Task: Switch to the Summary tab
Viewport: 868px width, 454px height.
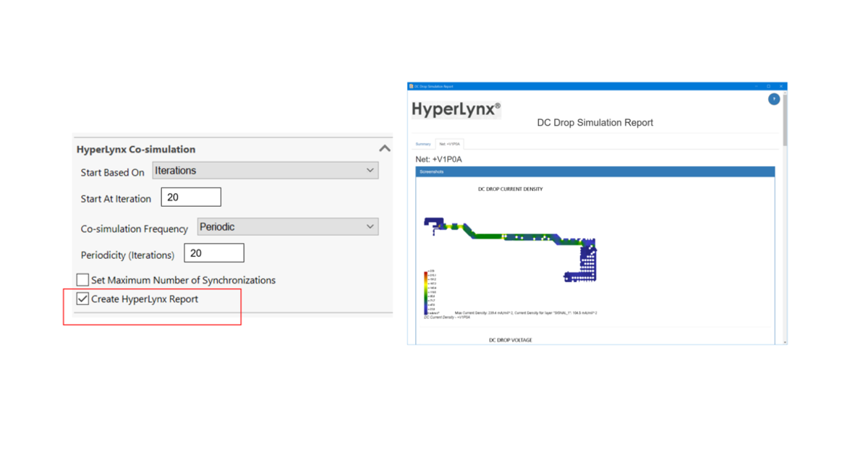Action: coord(423,144)
